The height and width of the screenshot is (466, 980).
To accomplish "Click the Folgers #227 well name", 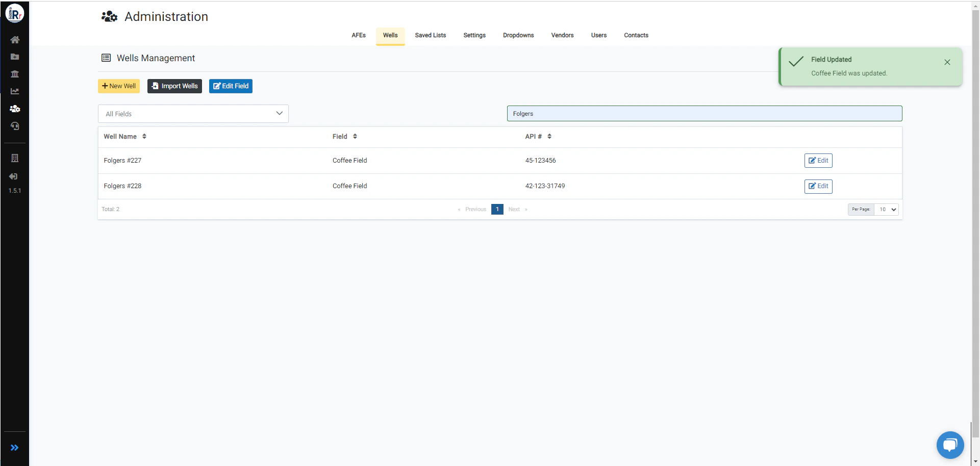I will (x=122, y=161).
